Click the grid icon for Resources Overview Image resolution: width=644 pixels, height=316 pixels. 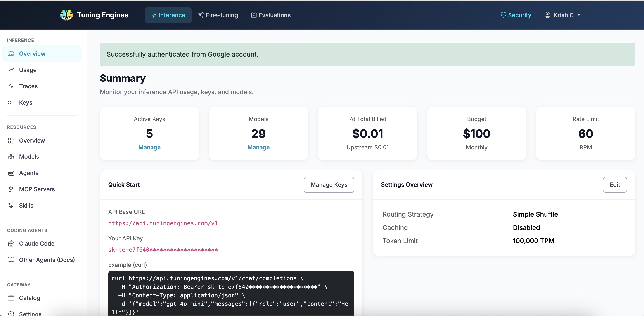pyautogui.click(x=11, y=140)
